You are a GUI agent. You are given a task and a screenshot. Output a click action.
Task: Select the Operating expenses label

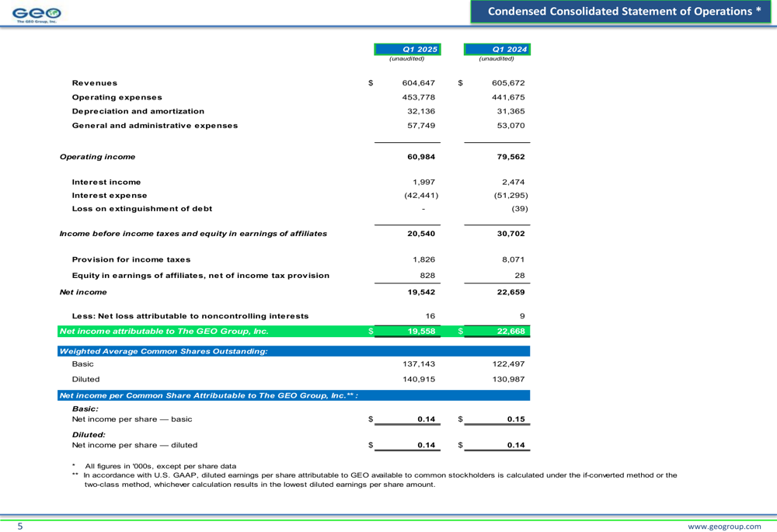117,98
